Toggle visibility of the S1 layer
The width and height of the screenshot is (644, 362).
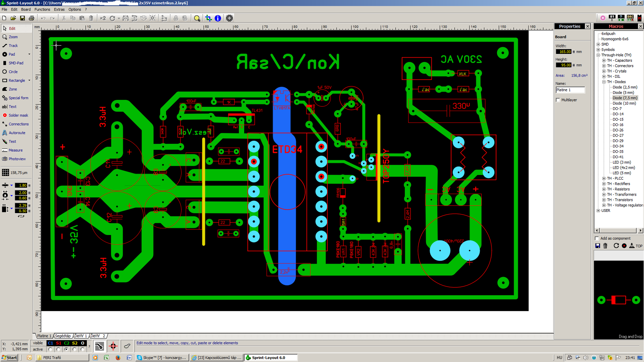click(58, 343)
